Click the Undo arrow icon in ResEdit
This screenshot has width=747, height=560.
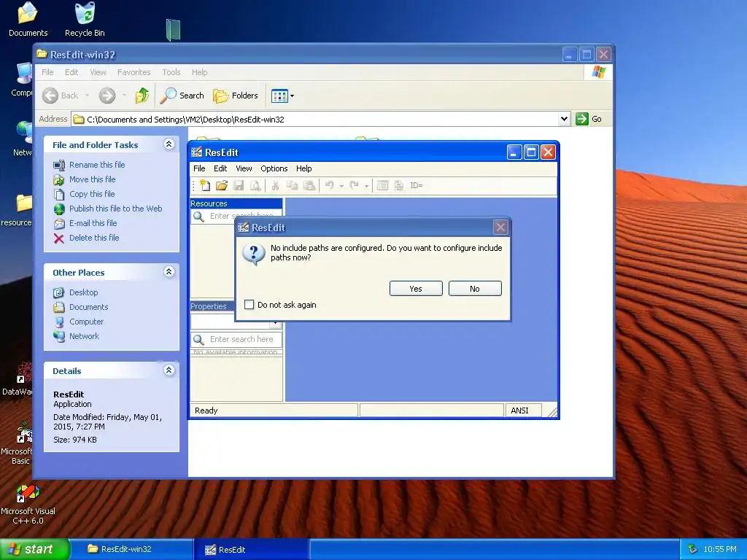(x=329, y=185)
